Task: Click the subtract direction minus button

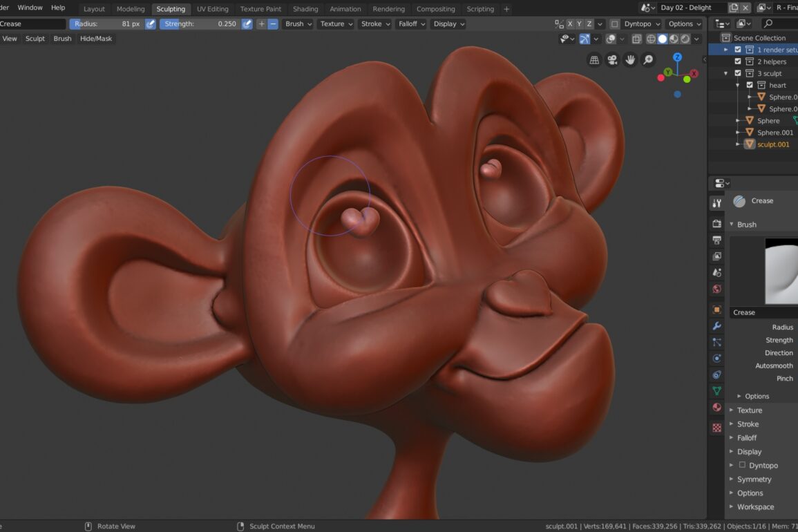Action: pyautogui.click(x=273, y=24)
